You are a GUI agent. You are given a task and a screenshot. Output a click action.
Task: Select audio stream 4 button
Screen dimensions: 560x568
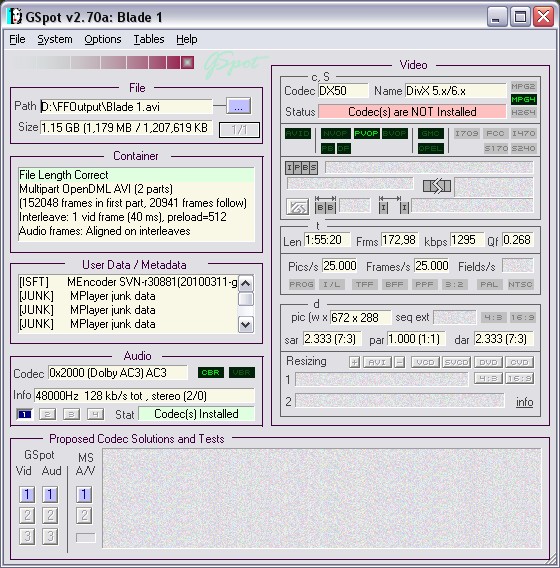point(95,414)
